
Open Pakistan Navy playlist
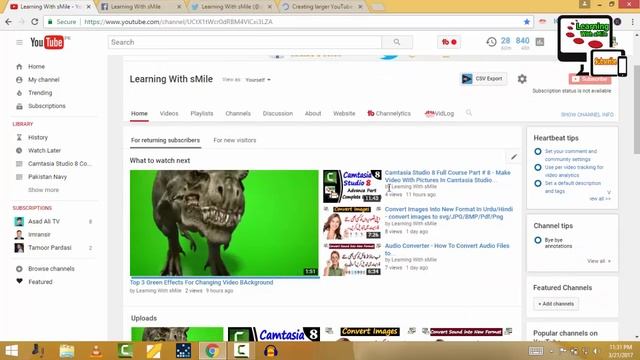tap(47, 177)
